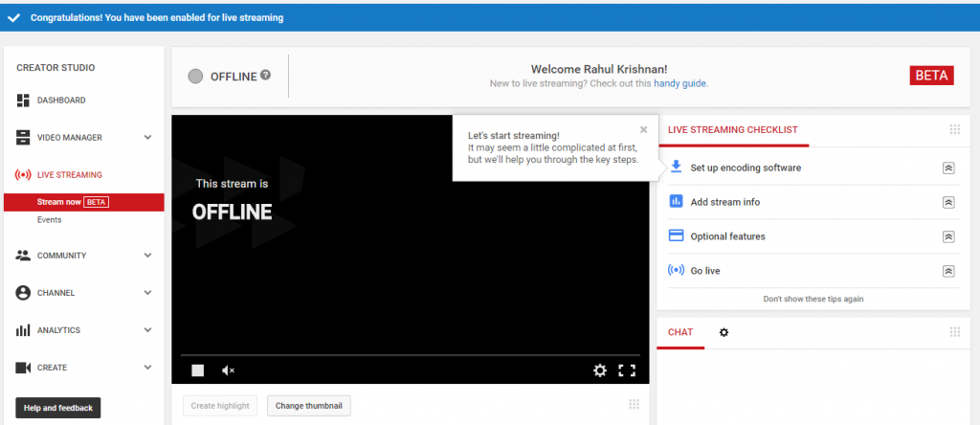Click Don't show these tips again
Image resolution: width=980 pixels, height=425 pixels.
[x=813, y=299]
